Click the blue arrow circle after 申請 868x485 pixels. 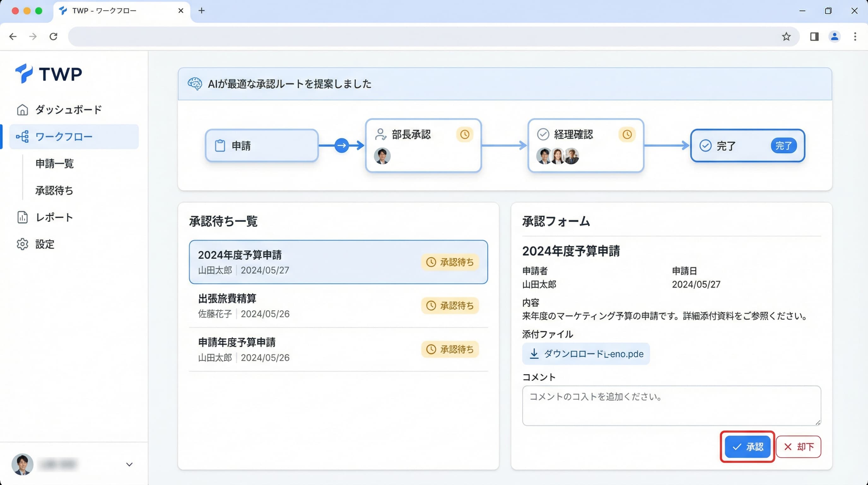(x=342, y=146)
